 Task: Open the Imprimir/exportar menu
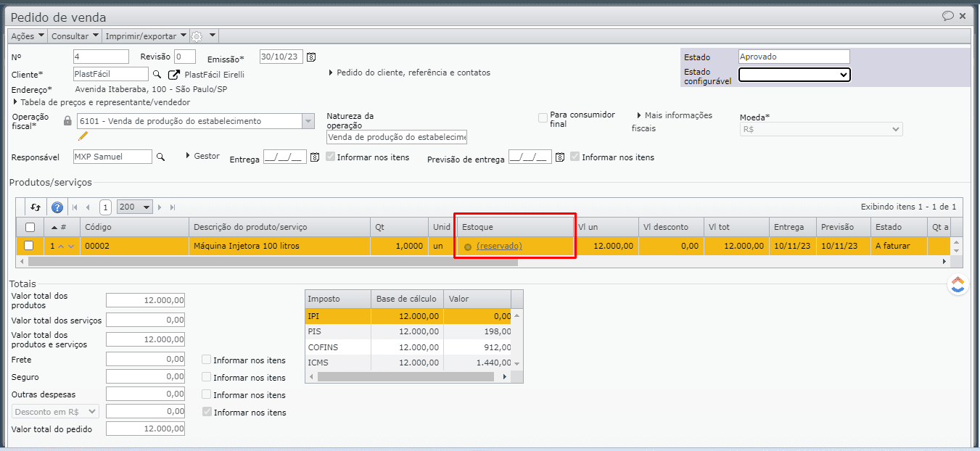coord(146,36)
